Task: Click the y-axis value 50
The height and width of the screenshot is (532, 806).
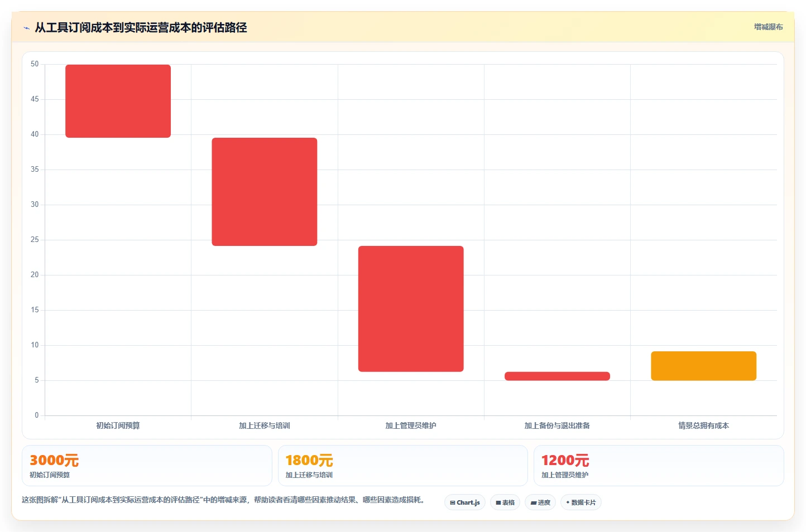Action: pyautogui.click(x=35, y=64)
